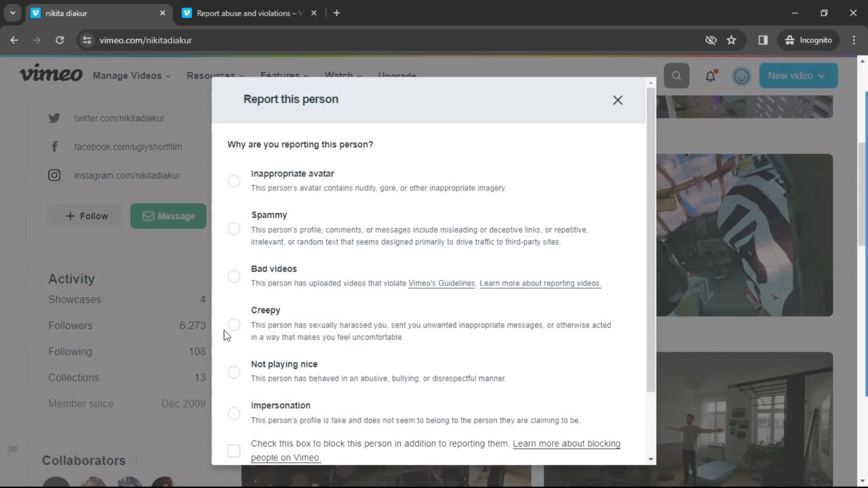View site information icon in address bar
The width and height of the screenshot is (868, 488).
87,40
